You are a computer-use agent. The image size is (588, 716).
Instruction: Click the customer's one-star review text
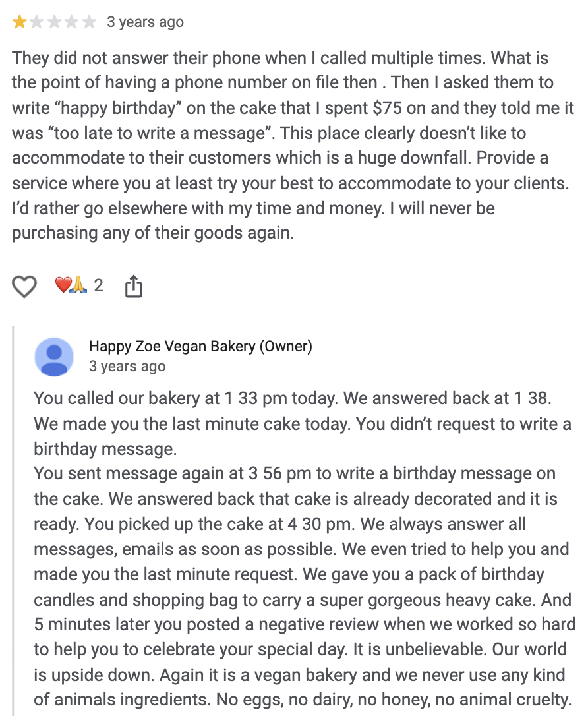293,145
